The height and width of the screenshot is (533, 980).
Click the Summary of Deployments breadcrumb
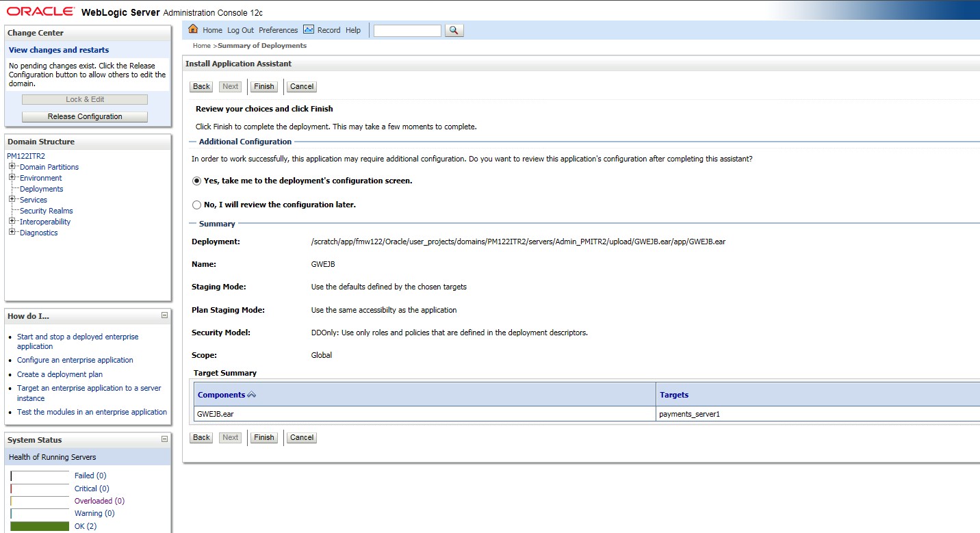pyautogui.click(x=262, y=46)
